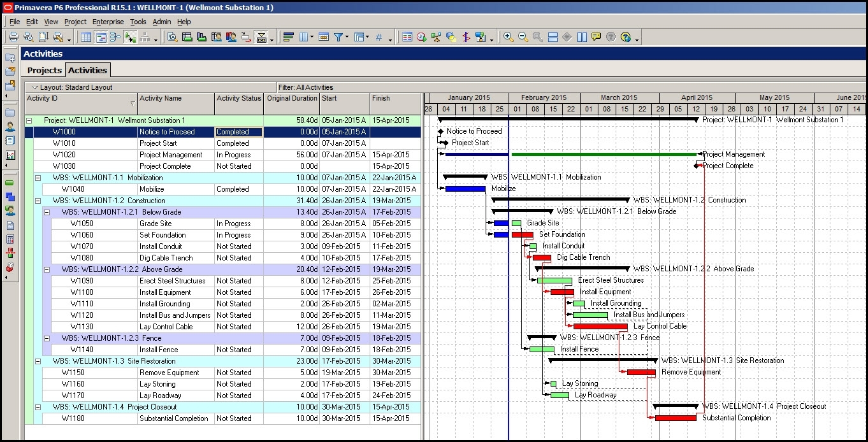868x442 pixels.
Task: Sort by Original Duration column header
Action: pos(292,104)
